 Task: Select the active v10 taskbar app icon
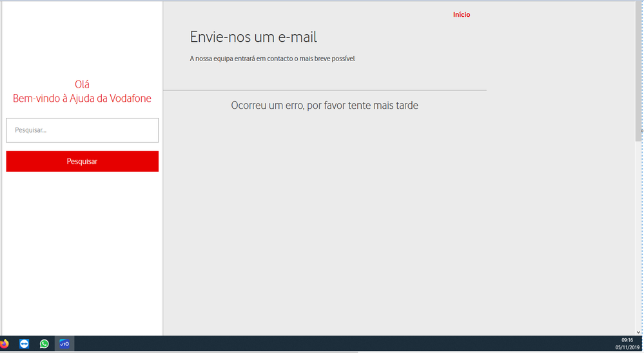64,344
